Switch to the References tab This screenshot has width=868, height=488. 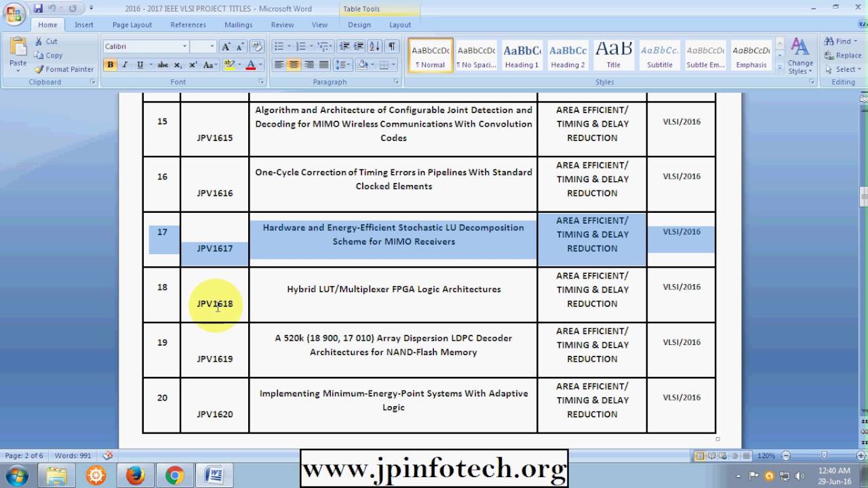[x=188, y=25]
